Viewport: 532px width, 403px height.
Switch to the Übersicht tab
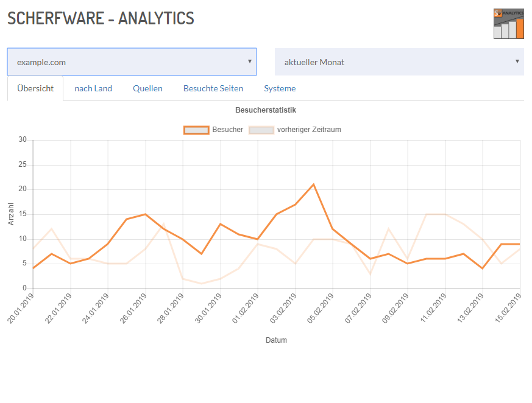[35, 88]
